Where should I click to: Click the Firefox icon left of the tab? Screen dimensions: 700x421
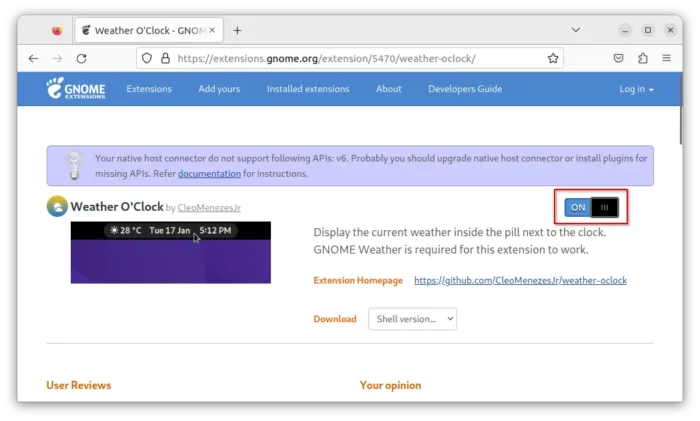[57, 30]
